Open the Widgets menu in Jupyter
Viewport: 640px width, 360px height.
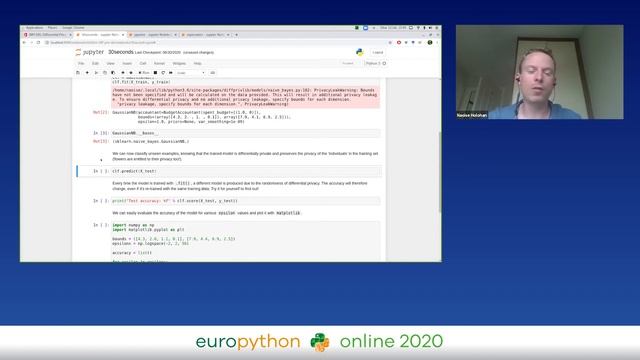(x=179, y=63)
